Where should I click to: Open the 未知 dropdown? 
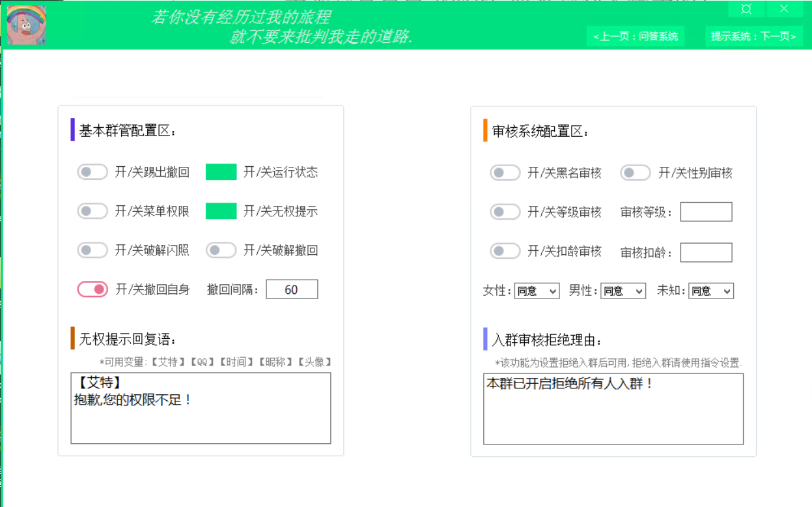[x=711, y=291]
